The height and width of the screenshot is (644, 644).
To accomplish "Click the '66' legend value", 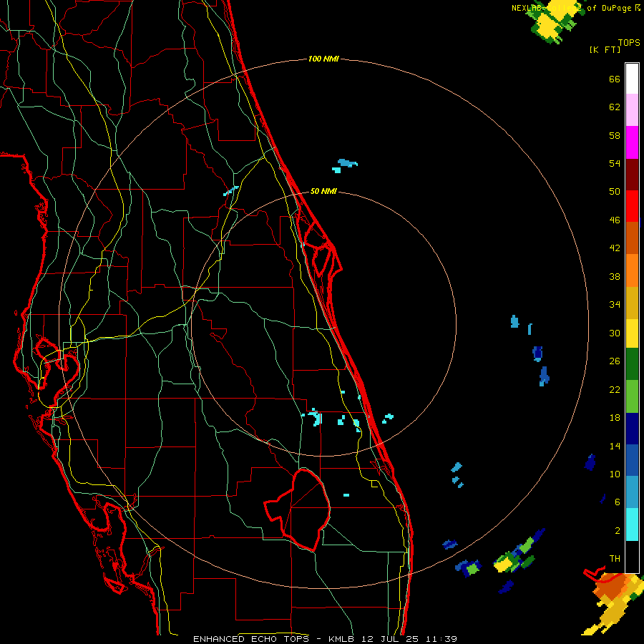I will click(x=615, y=79).
